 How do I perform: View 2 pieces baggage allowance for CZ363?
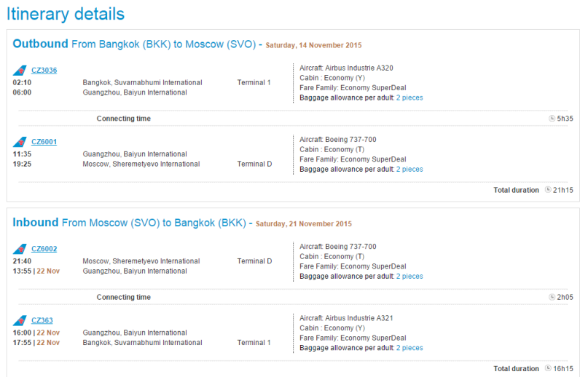[x=409, y=348]
